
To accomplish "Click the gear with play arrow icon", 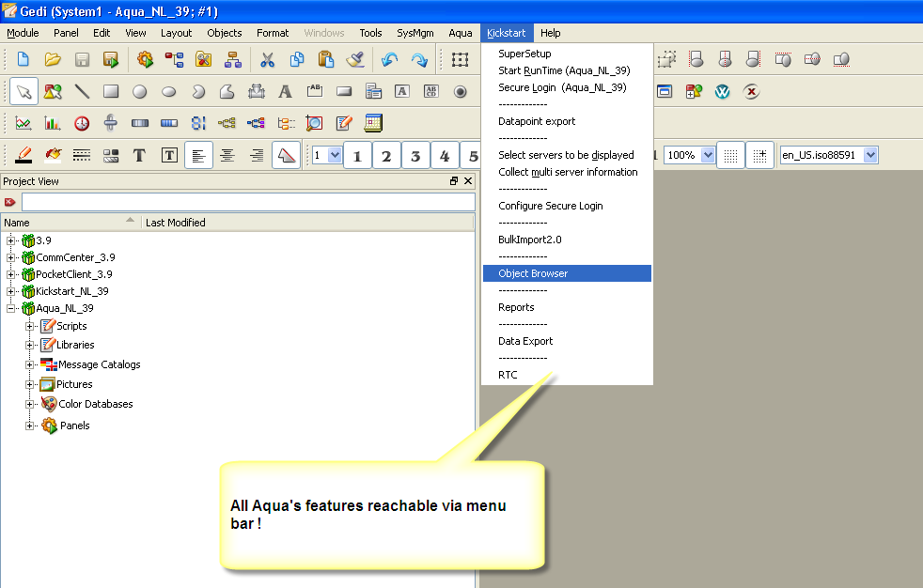I will click(145, 59).
